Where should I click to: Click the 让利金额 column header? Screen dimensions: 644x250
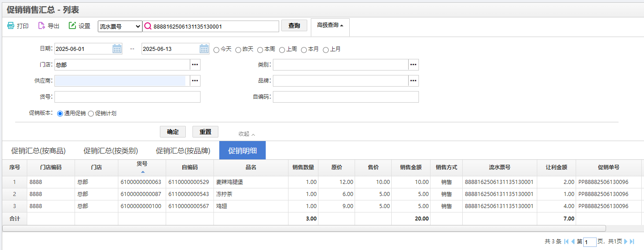pos(556,167)
